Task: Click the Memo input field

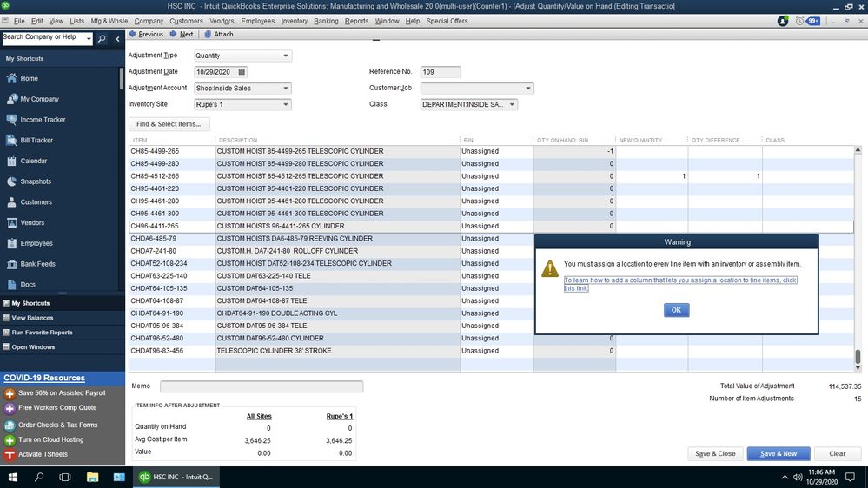Action: click(x=262, y=386)
